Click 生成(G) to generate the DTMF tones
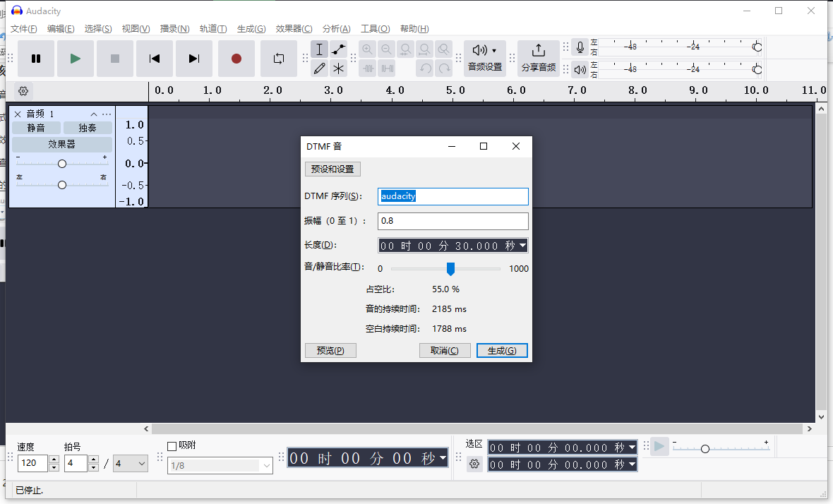This screenshot has height=504, width=833. 502,350
